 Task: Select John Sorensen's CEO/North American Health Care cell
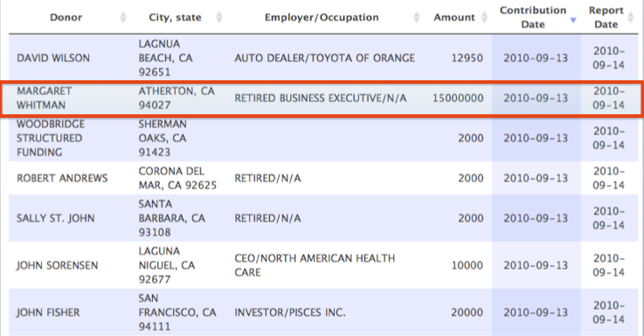tap(315, 265)
